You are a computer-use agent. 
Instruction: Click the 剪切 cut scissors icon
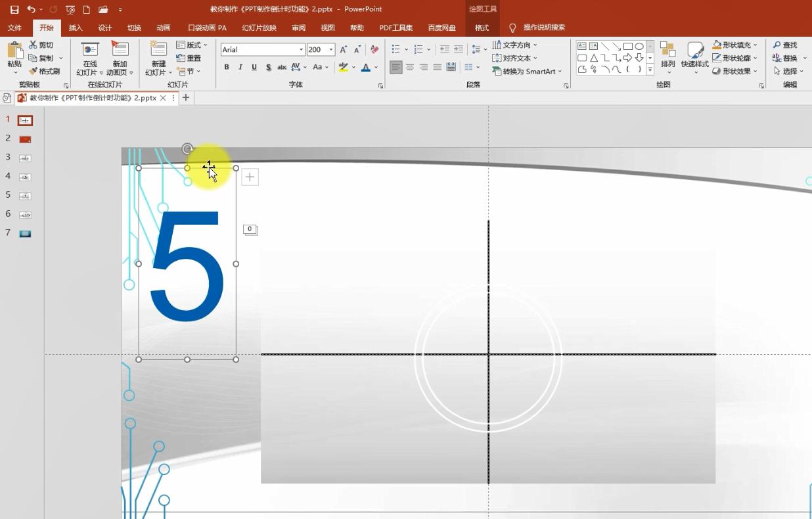34,45
